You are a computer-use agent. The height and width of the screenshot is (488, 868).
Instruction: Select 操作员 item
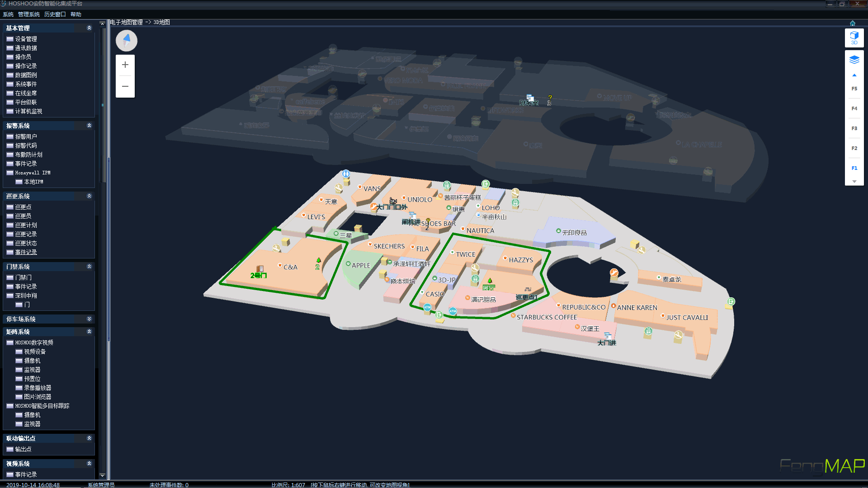(23, 57)
